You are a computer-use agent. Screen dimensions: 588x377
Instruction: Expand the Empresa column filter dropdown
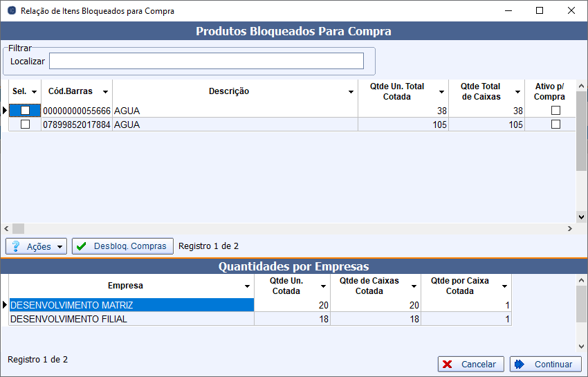pos(247,286)
